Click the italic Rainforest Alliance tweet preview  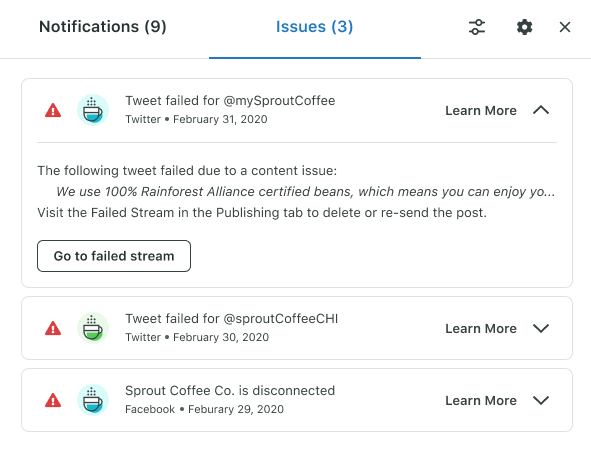pyautogui.click(x=305, y=192)
